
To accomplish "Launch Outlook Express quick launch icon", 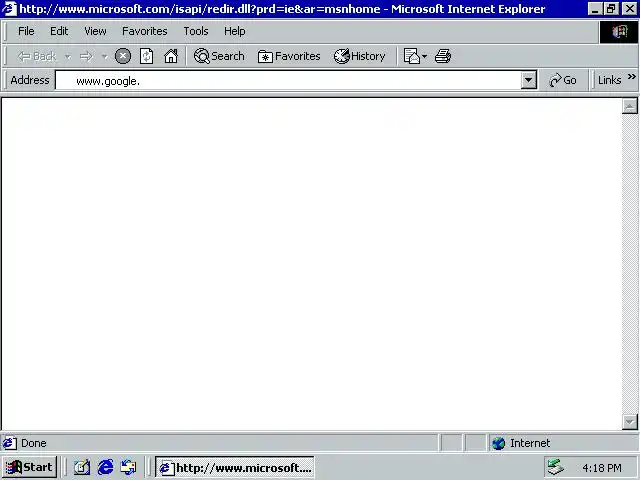I will point(128,467).
